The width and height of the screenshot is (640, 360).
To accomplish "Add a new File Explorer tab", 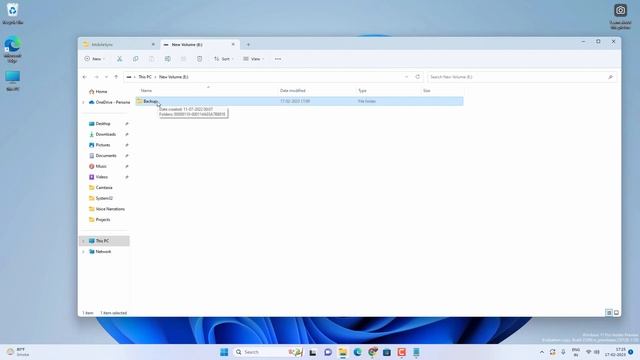I will [248, 44].
